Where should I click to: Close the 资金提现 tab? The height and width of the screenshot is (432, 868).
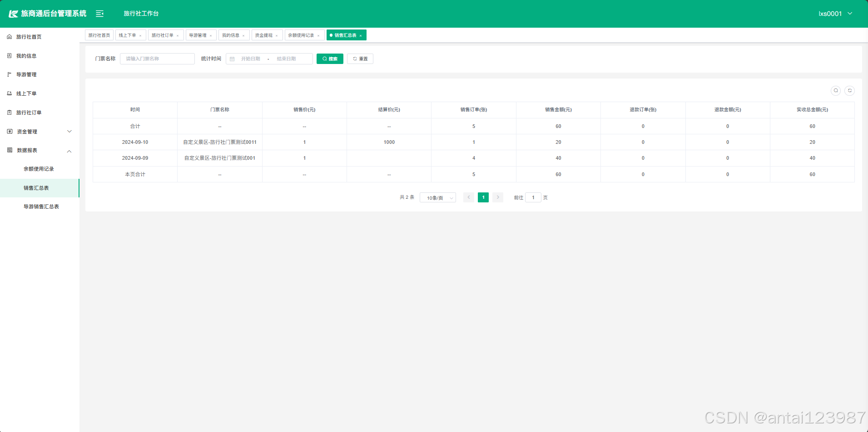pyautogui.click(x=277, y=35)
